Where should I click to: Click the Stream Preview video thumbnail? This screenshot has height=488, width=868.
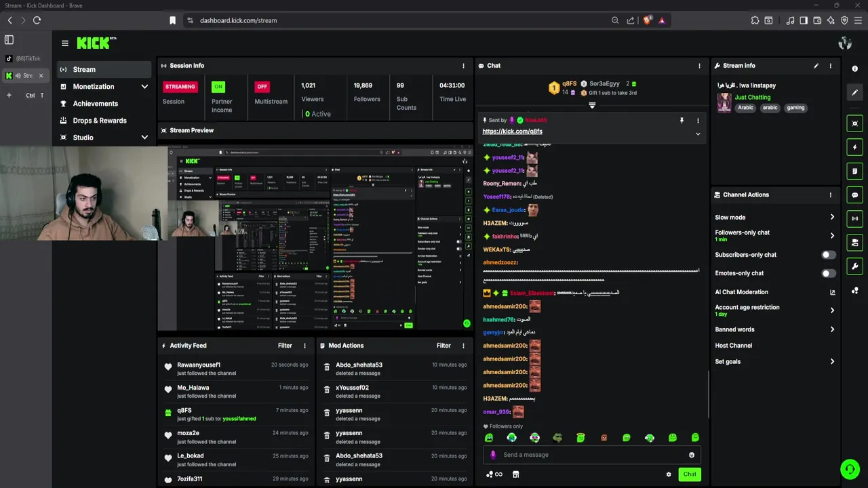click(x=315, y=237)
